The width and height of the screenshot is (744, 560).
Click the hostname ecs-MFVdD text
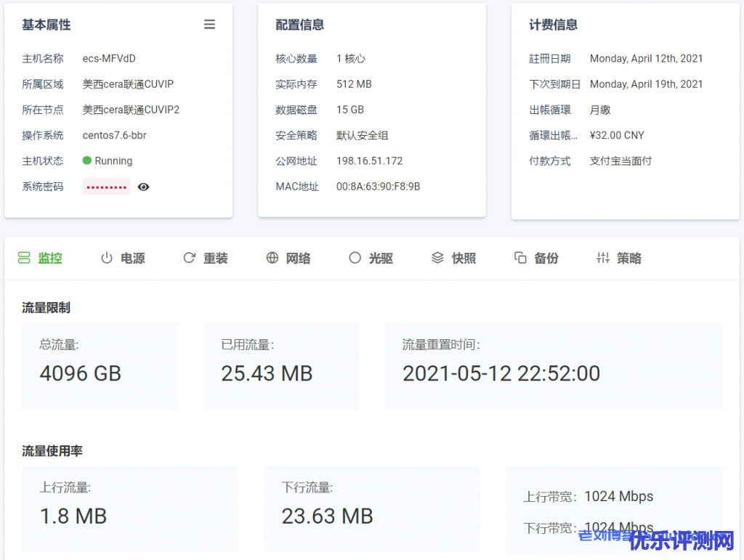[x=109, y=59]
